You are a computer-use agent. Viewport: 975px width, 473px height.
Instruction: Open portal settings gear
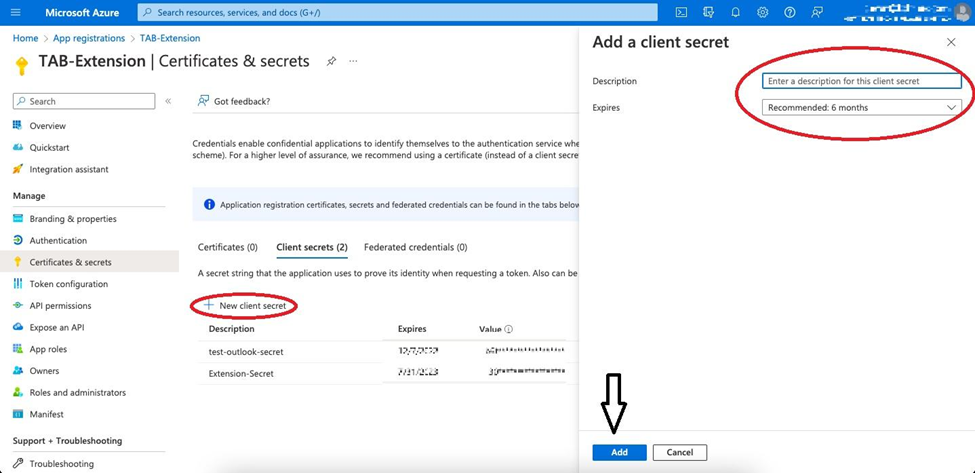point(762,12)
